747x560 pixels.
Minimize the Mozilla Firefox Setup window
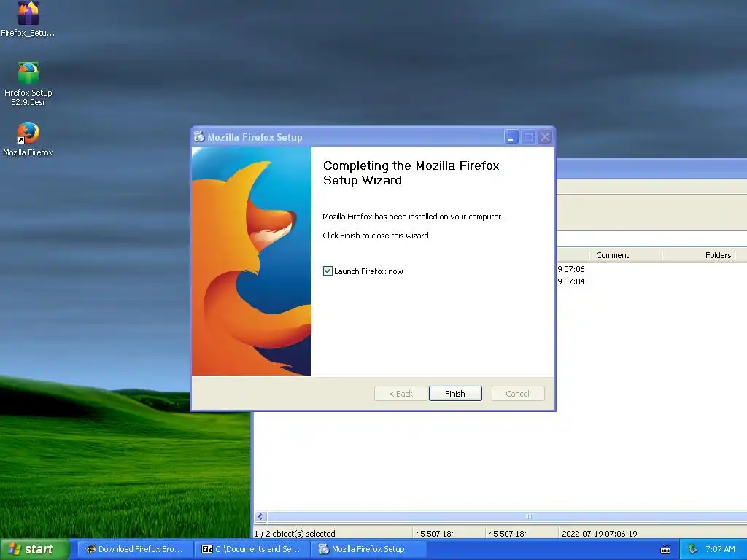tap(511, 137)
